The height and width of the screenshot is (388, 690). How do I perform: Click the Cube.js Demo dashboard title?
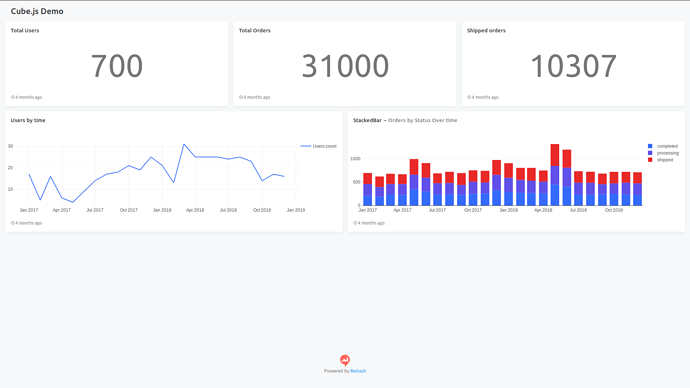pos(37,11)
